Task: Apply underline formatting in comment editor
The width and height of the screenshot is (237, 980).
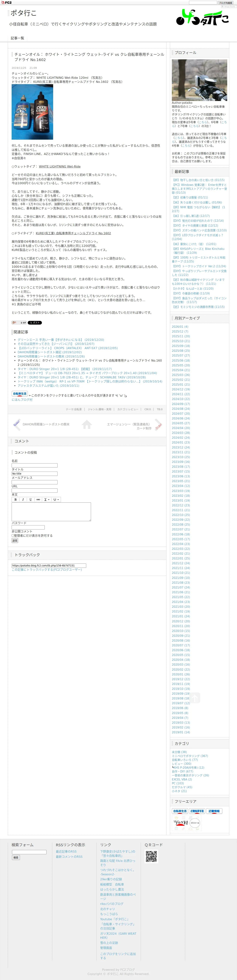Action: tap(30, 500)
